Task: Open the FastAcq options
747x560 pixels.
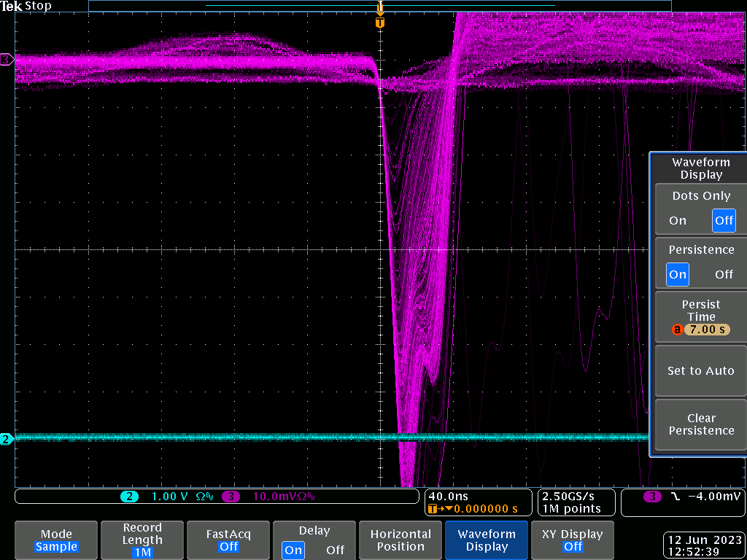Action: pyautogui.click(x=228, y=540)
